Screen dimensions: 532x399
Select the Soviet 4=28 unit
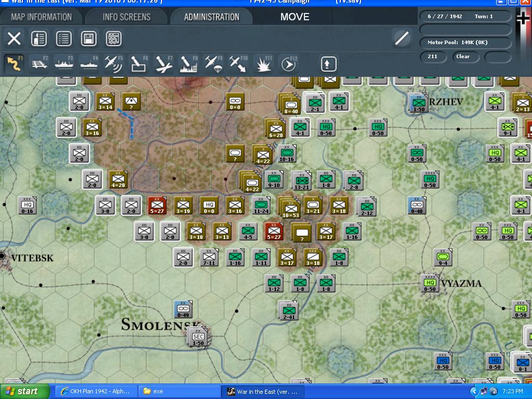[x=118, y=179]
